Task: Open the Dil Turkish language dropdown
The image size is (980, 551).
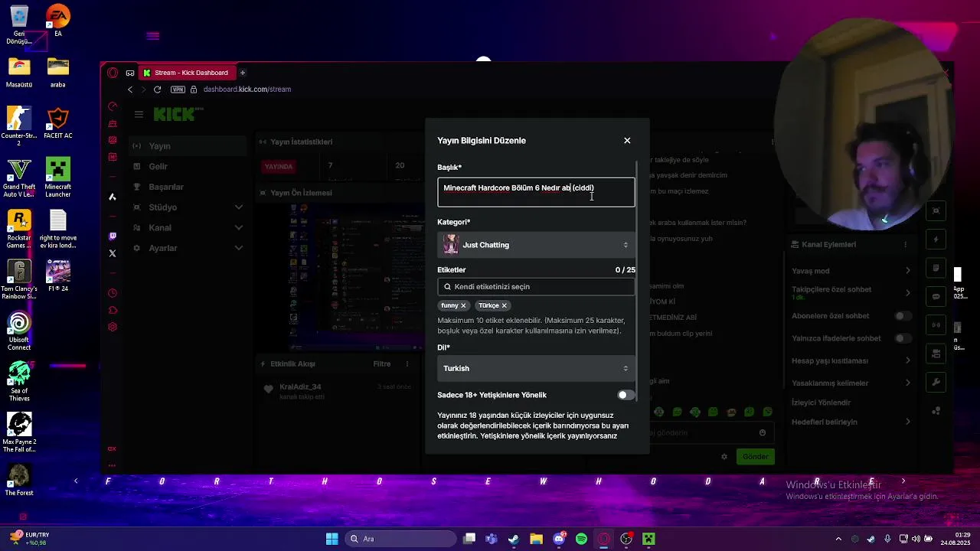Action: [536, 368]
